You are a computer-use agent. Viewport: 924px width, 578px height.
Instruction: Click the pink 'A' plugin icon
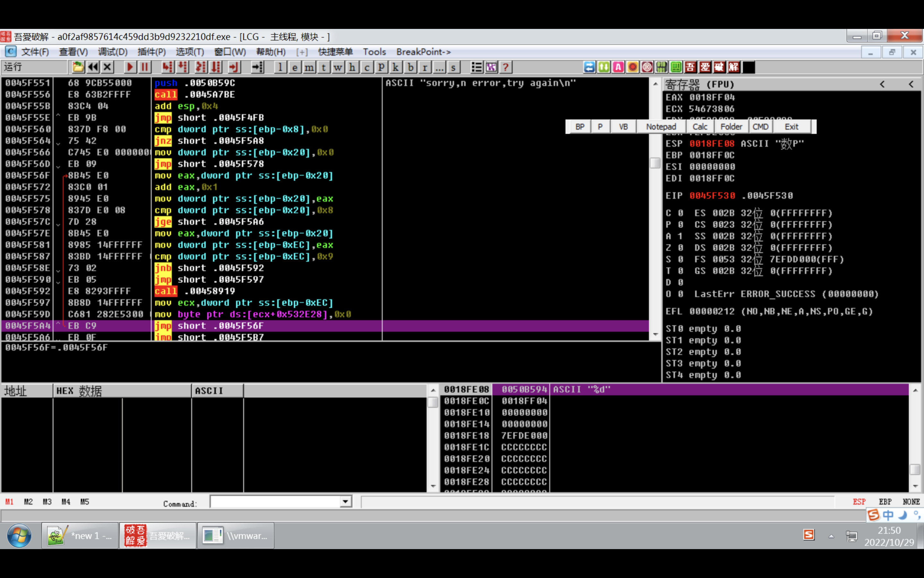point(618,67)
